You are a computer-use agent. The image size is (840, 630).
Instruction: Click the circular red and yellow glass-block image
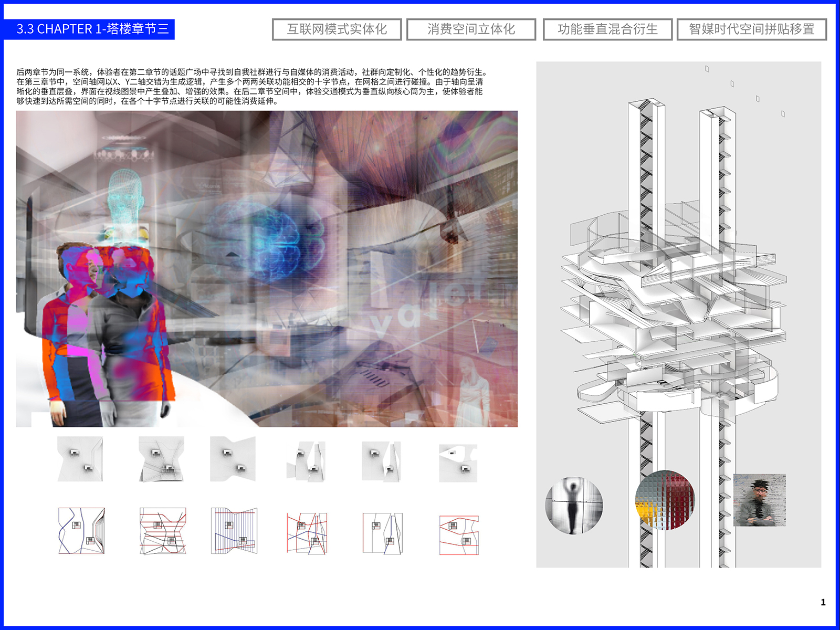tap(665, 500)
